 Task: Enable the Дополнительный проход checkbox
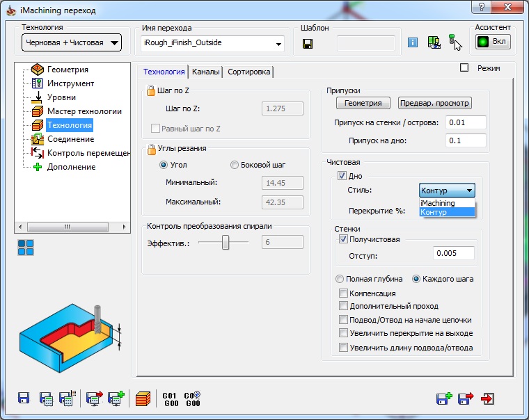[343, 306]
